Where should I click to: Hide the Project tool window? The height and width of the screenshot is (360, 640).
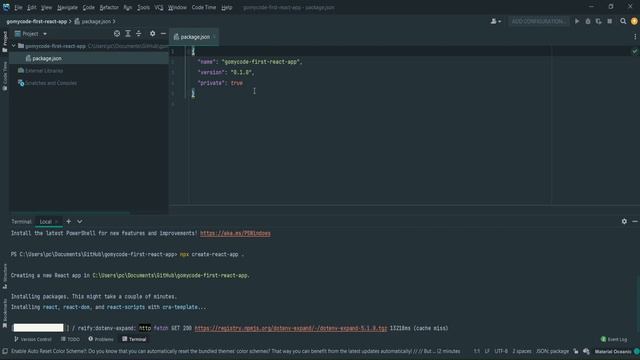tap(163, 33)
